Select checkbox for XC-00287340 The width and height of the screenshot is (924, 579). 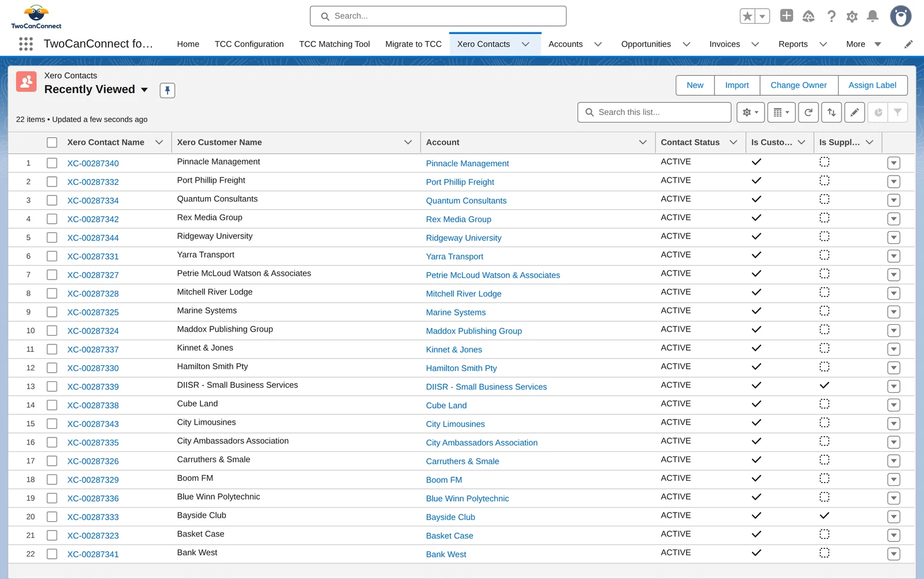click(x=52, y=163)
